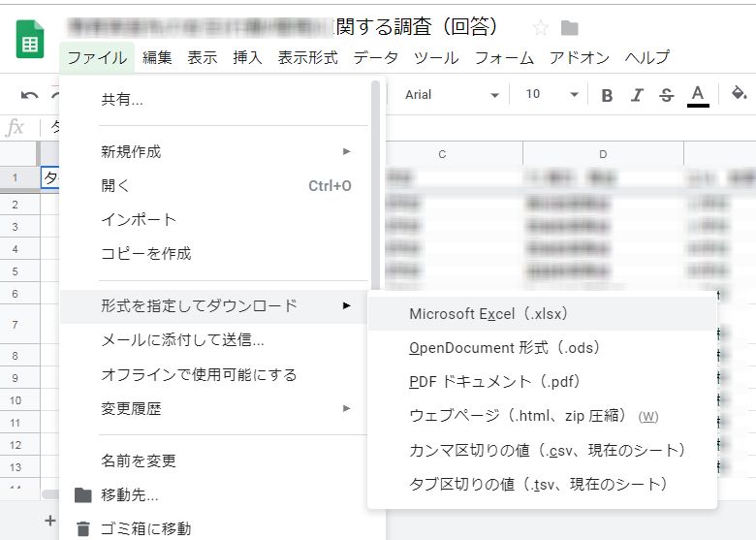The width and height of the screenshot is (756, 540).
Task: Select row 1 header
Action: point(16,178)
